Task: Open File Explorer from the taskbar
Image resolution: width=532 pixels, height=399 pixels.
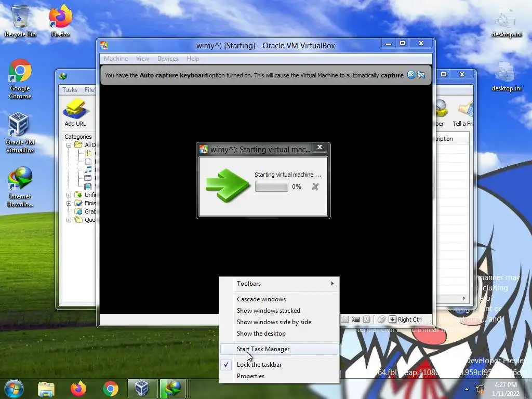Action: coord(46,389)
